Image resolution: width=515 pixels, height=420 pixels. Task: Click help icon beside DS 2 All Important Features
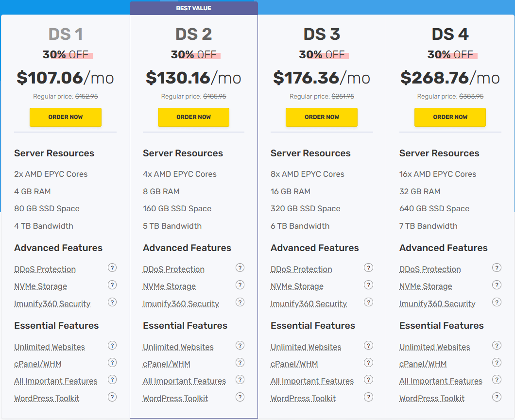240,380
